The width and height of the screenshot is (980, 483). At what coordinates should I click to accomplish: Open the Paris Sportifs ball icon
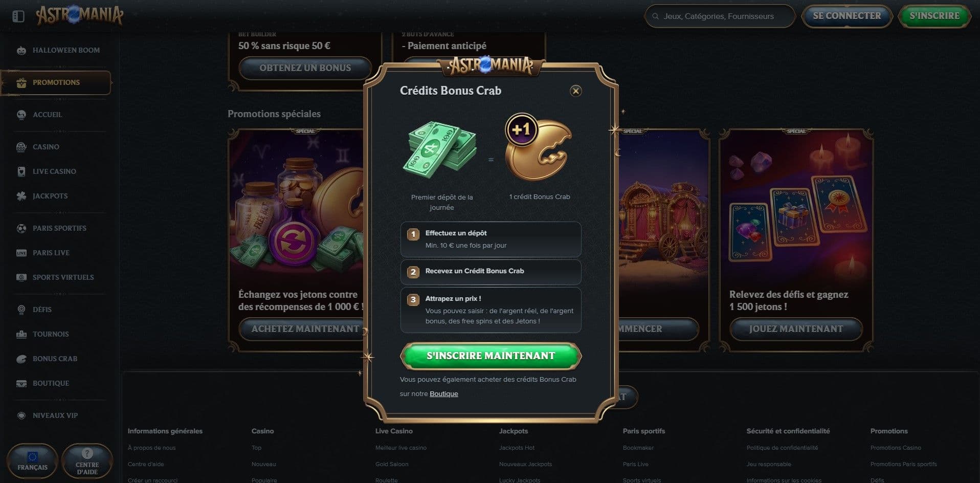21,229
